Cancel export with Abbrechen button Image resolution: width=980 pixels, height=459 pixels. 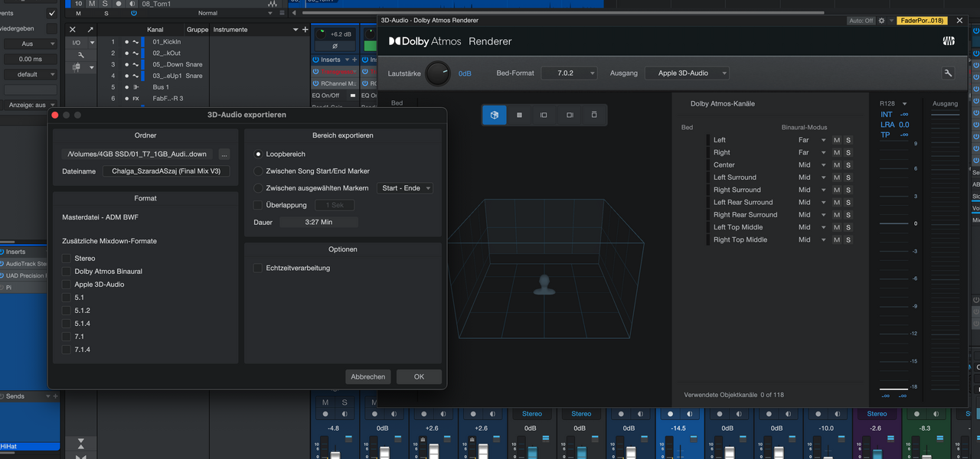coord(368,376)
